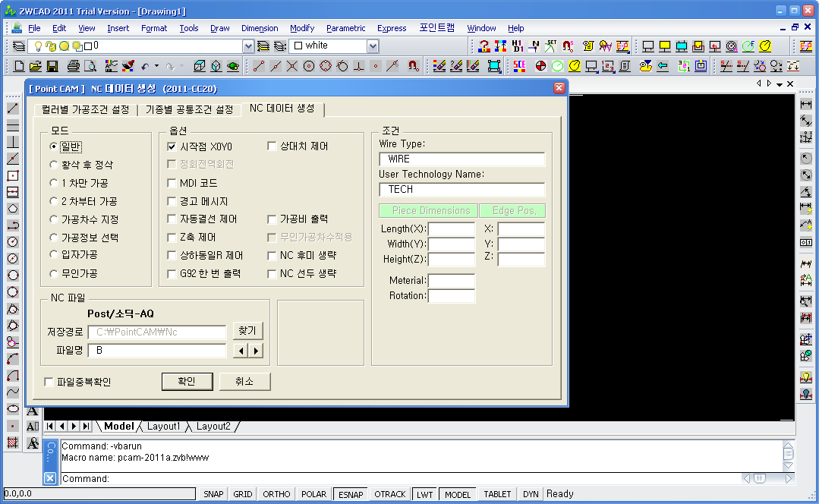
Task: Click the yellow light bulb icon in right toolbar
Action: tap(806, 377)
